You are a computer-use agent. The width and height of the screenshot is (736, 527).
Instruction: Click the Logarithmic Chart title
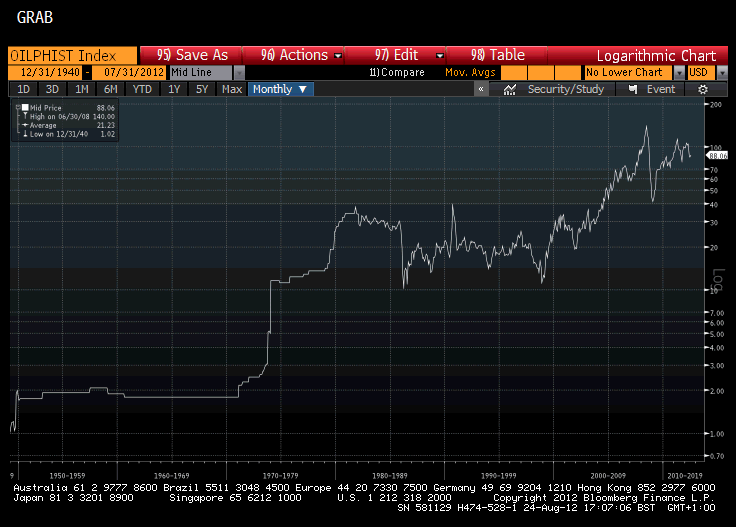[x=656, y=56]
